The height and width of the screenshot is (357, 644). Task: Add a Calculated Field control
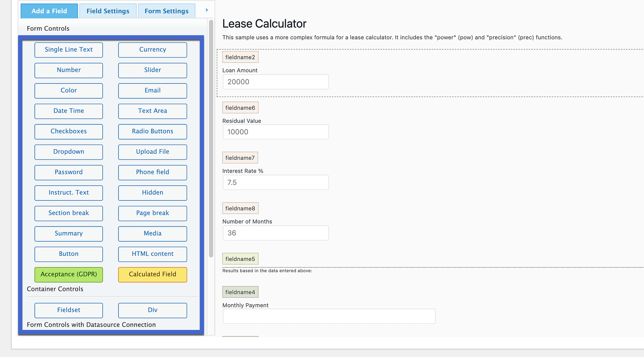pos(152,275)
